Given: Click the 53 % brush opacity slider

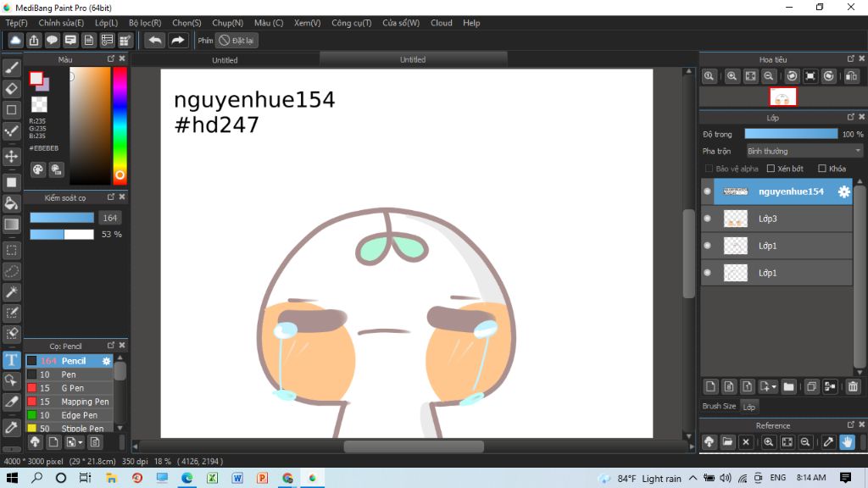Looking at the screenshot, I should pos(61,235).
